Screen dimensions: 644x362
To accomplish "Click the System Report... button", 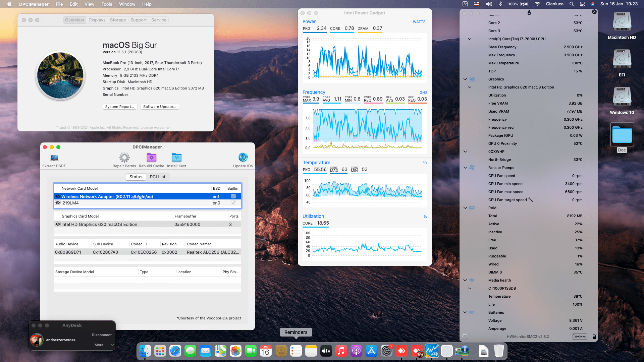I will pyautogui.click(x=119, y=107).
